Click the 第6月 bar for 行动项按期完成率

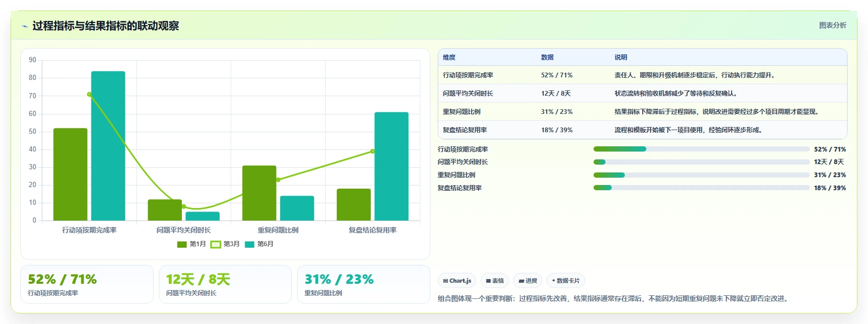coord(108,146)
